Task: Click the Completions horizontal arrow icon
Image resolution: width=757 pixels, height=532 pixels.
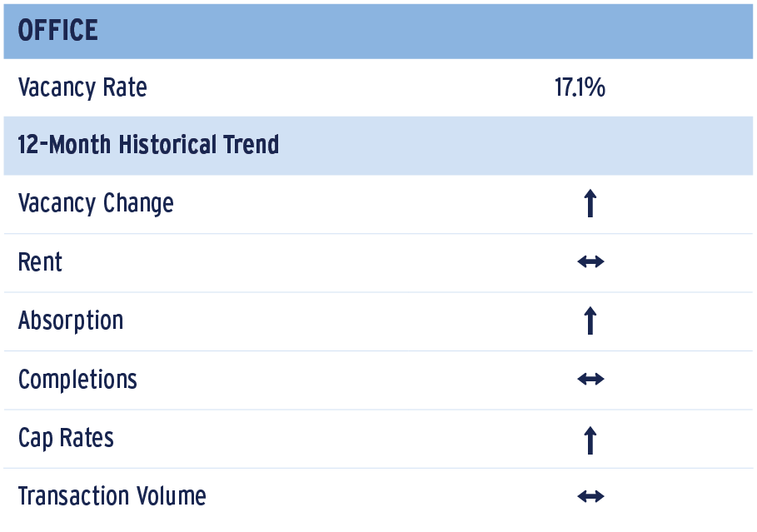Action: 590,379
